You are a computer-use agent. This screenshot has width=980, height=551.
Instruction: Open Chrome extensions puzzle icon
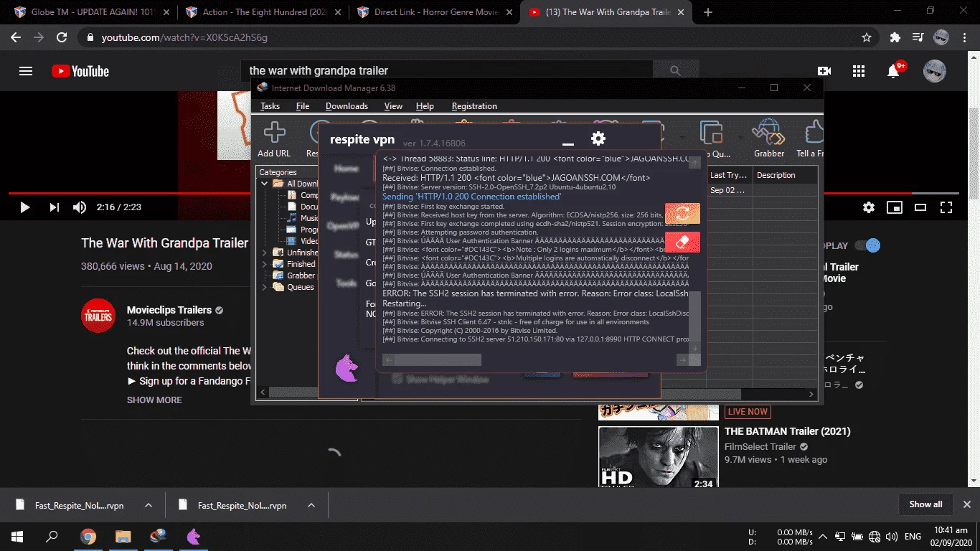click(895, 37)
